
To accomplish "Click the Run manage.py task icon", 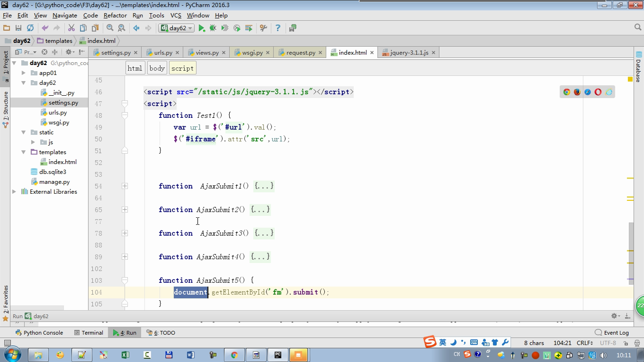I will pos(249,28).
